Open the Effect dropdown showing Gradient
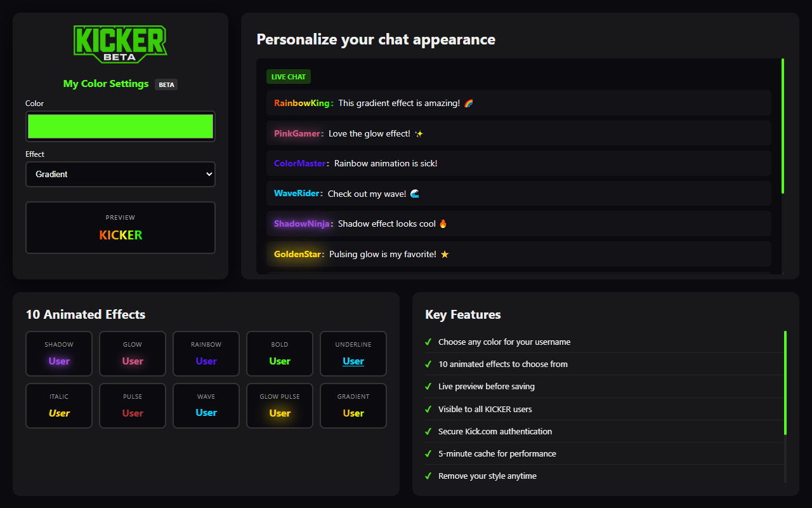812x508 pixels. [121, 174]
